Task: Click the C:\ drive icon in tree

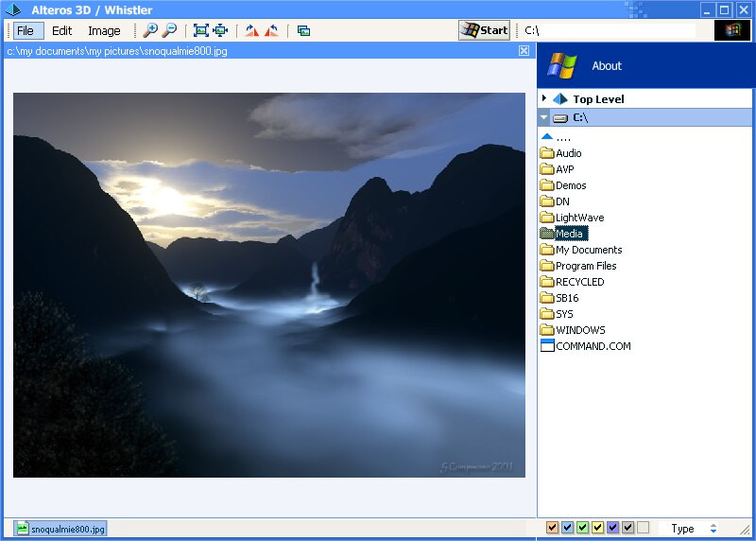Action: point(560,118)
